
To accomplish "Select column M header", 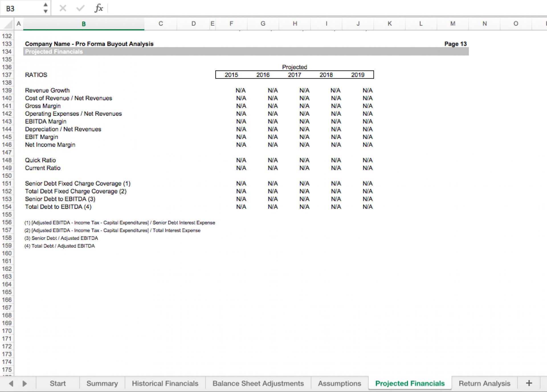I will [453, 24].
